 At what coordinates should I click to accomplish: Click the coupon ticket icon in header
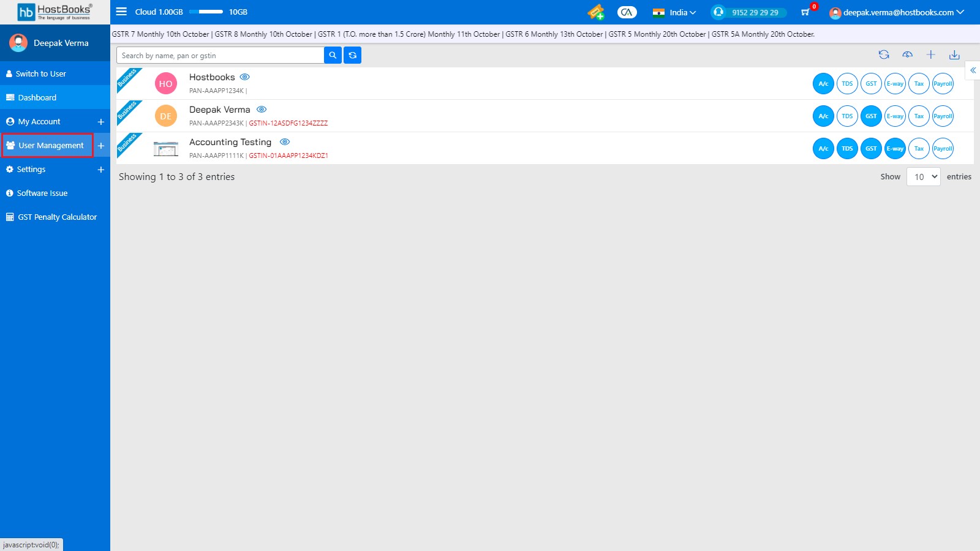click(x=596, y=12)
